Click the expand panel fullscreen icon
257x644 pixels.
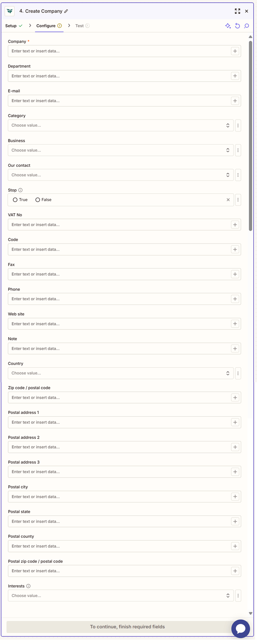click(237, 11)
